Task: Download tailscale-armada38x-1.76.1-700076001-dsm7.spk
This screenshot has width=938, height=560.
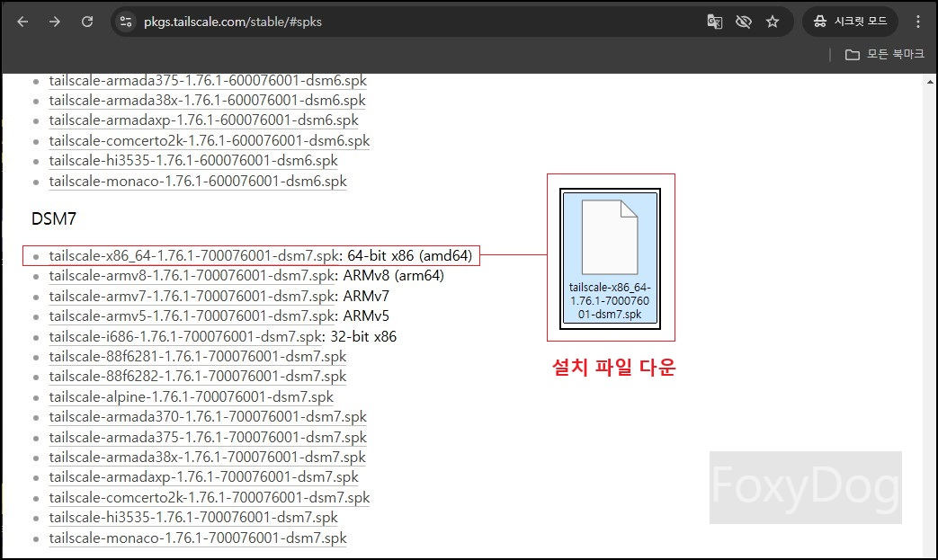Action: coord(207,457)
